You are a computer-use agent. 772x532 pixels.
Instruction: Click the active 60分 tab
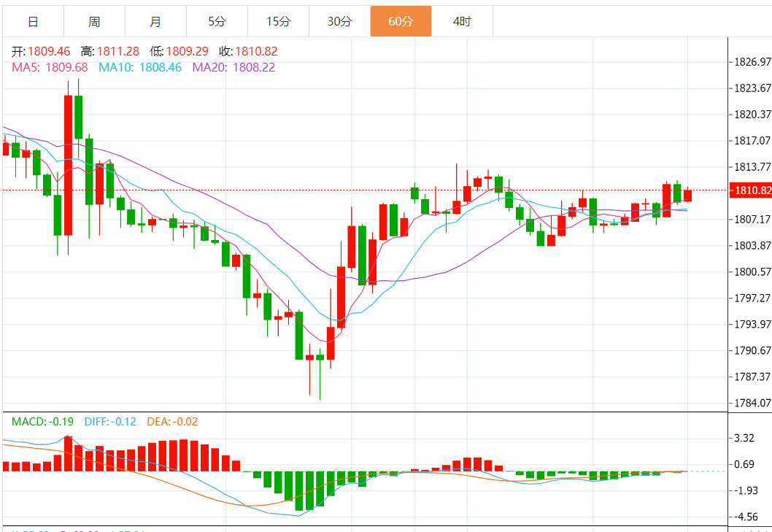[x=401, y=21]
